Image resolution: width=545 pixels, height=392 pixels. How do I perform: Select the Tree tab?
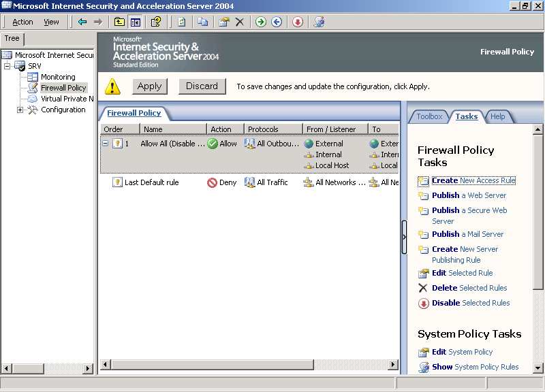click(12, 38)
